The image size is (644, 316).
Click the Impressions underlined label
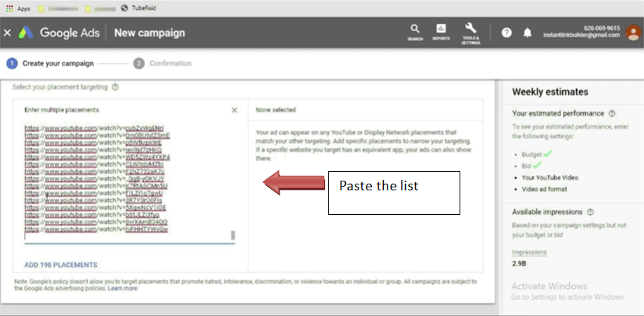click(529, 252)
